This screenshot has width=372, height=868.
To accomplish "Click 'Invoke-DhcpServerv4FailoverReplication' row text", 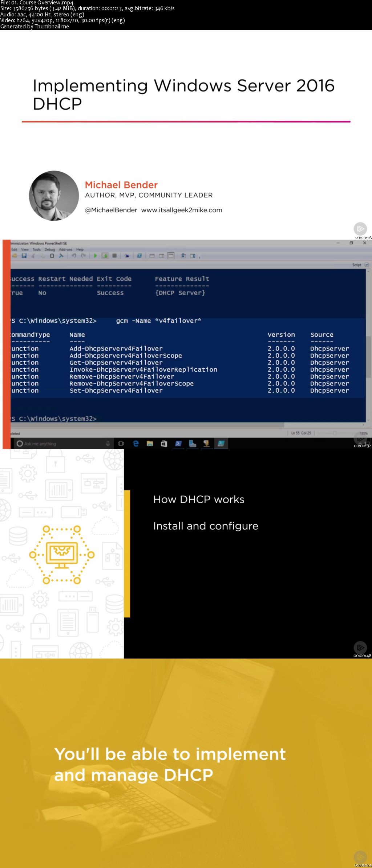I will point(143,369).
